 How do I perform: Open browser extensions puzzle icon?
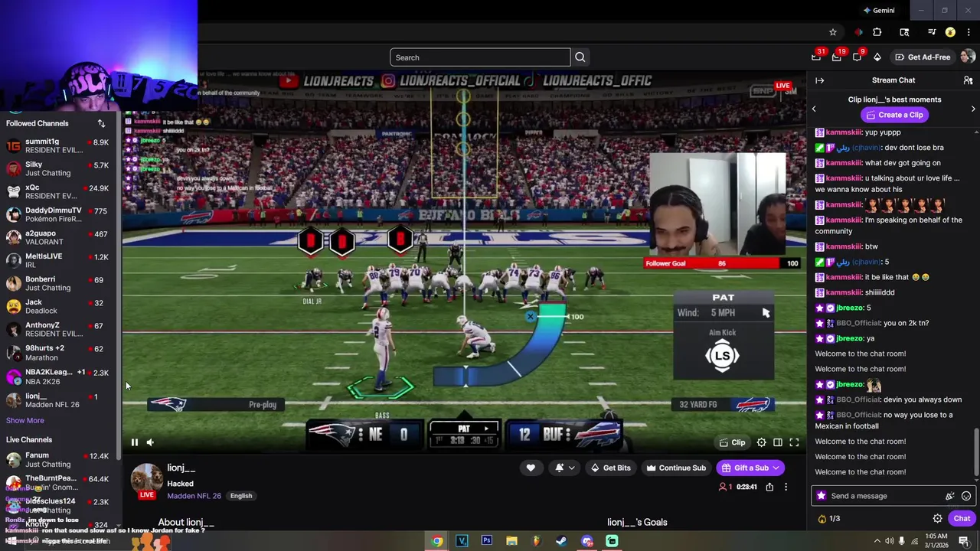click(x=877, y=32)
